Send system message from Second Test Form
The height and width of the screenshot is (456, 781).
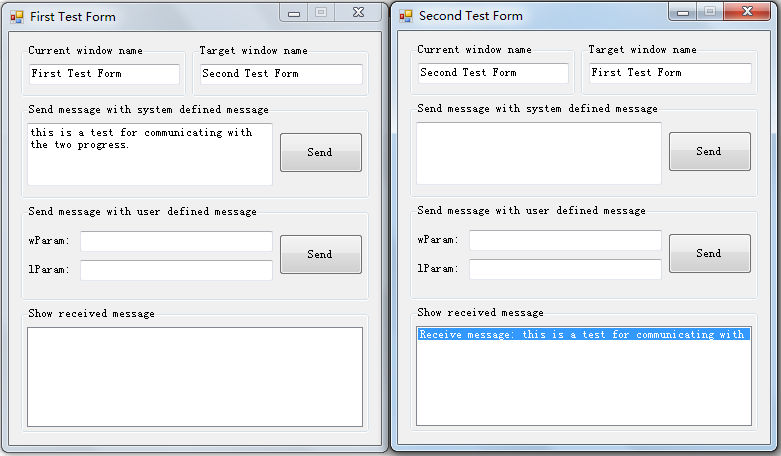click(710, 151)
